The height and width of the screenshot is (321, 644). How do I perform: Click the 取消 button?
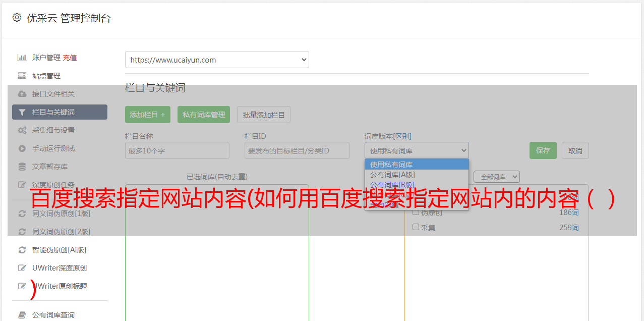coord(575,150)
